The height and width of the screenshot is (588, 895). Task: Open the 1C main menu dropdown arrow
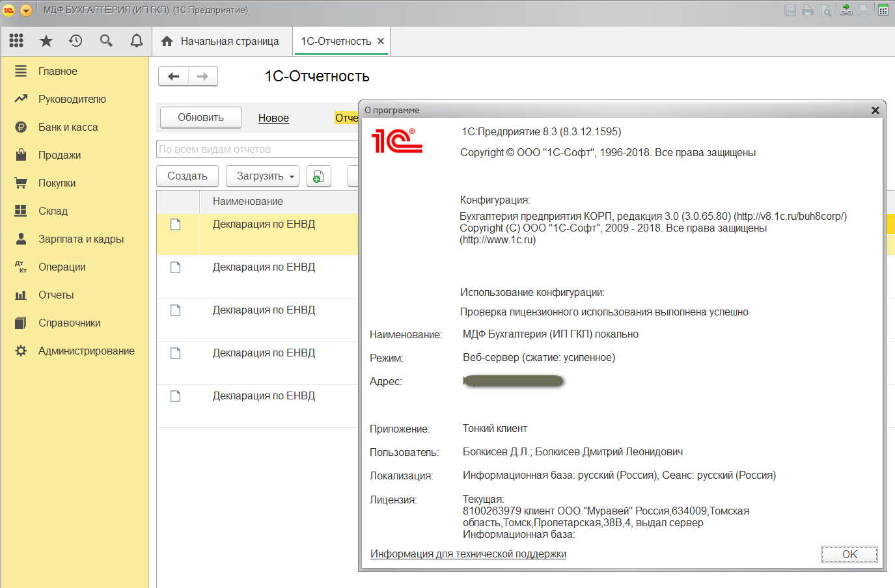26,10
